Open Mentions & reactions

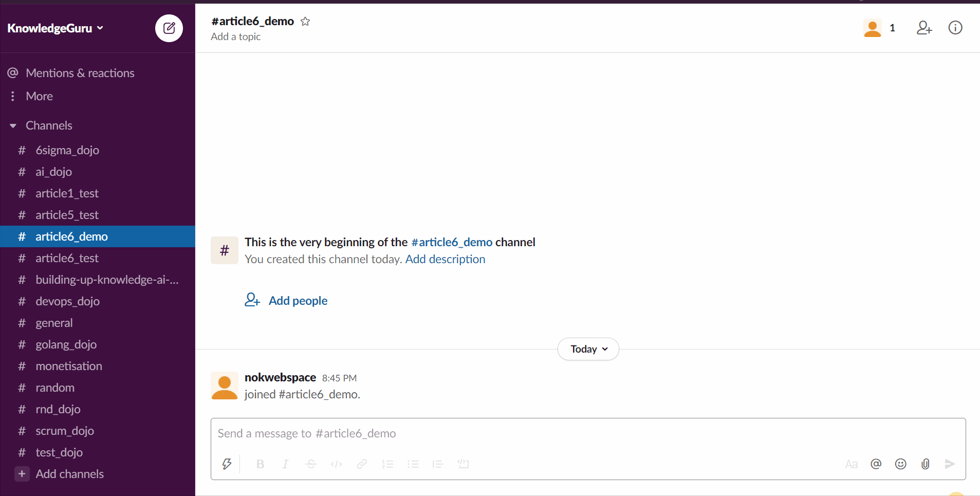80,73
